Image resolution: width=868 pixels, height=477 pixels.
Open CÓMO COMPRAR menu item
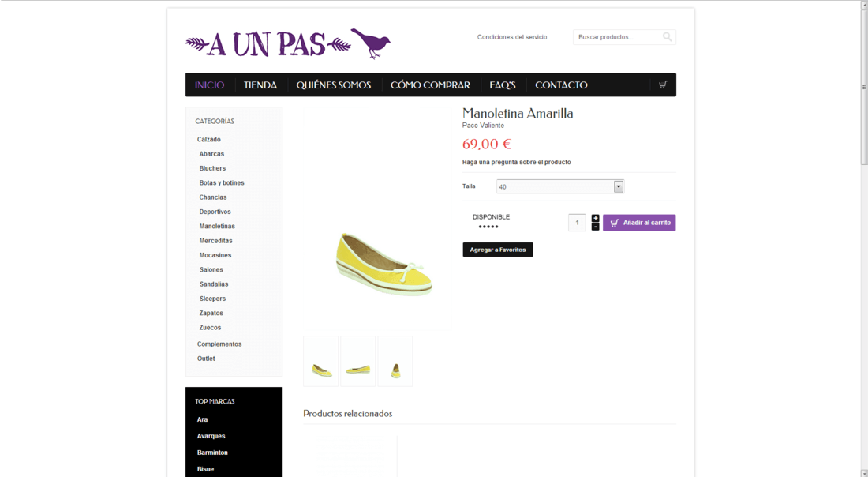(x=430, y=85)
